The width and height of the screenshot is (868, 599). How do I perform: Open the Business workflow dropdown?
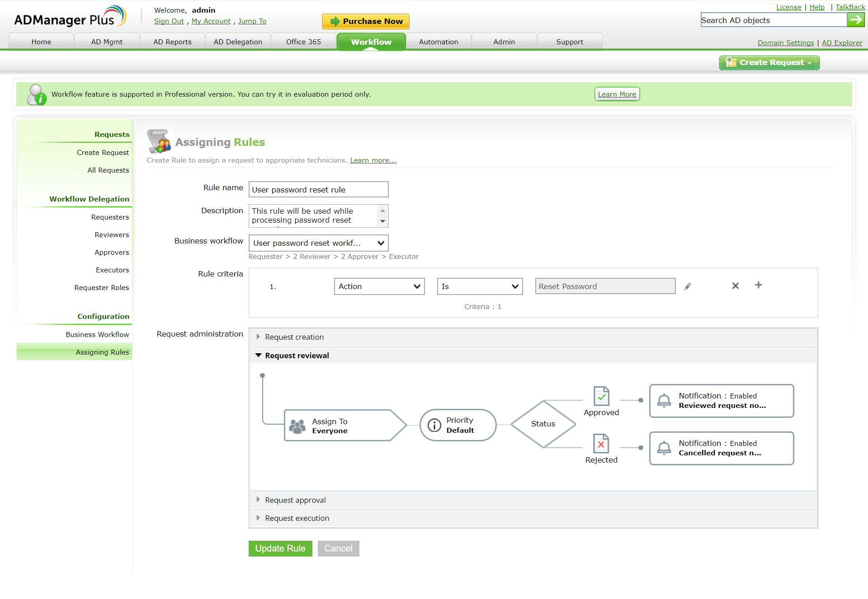318,243
